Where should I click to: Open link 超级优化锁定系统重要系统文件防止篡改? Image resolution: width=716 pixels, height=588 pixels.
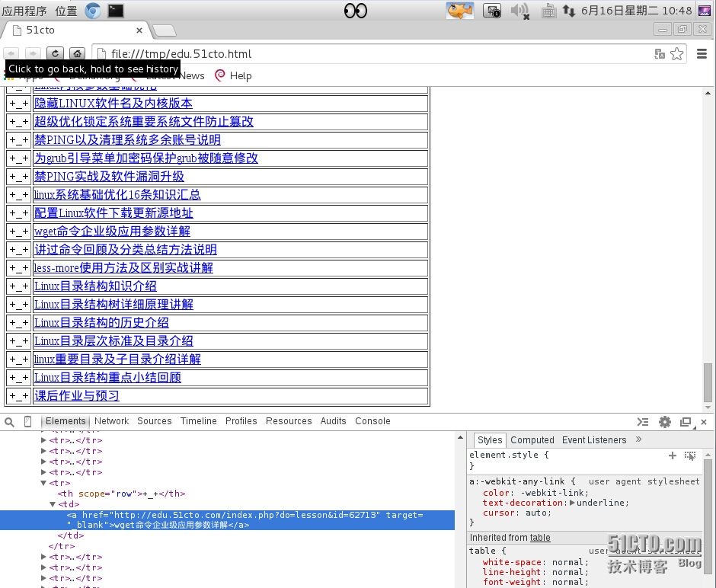point(144,121)
